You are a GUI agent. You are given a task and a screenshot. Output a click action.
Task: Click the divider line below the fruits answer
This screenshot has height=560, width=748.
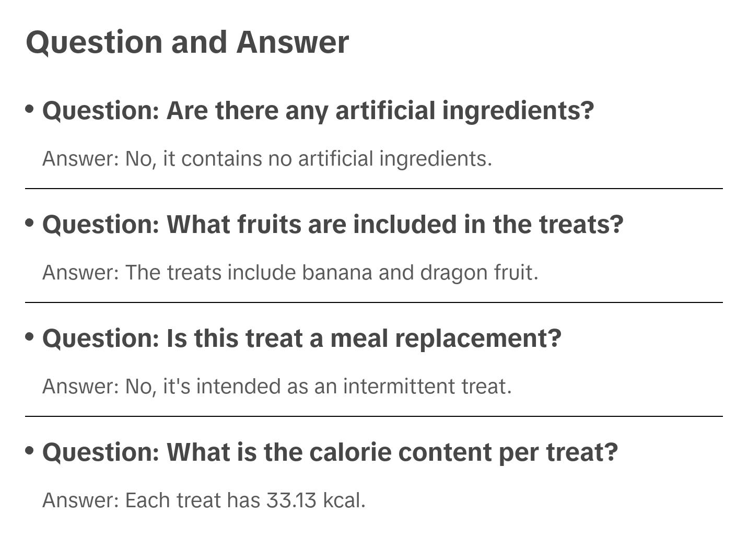click(373, 302)
